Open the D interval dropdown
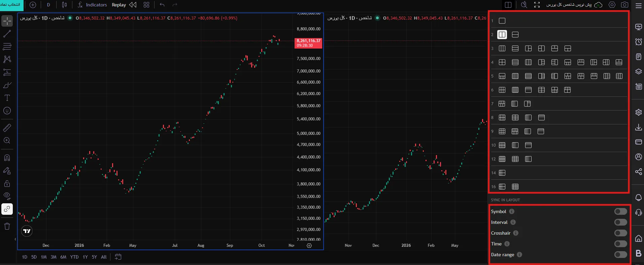 point(48,5)
